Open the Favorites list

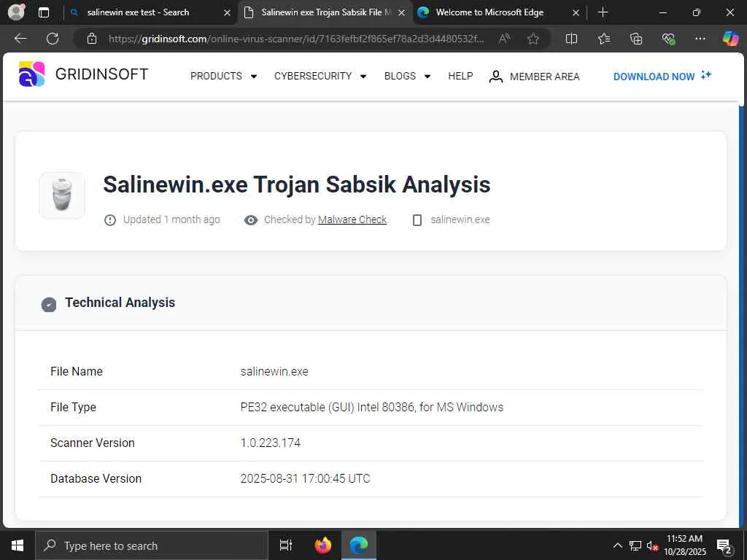pyautogui.click(x=603, y=39)
